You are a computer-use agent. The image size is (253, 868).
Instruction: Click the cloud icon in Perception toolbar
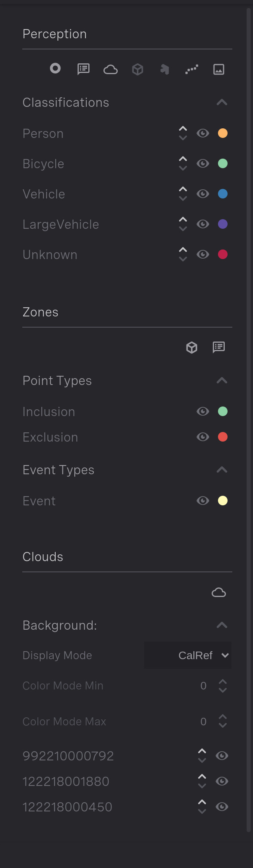111,70
